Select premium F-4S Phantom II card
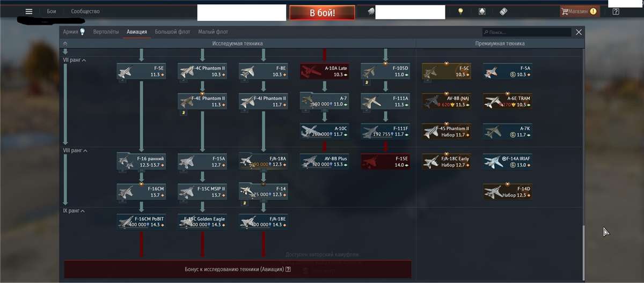Screen dimensions: 644x283 [447, 131]
